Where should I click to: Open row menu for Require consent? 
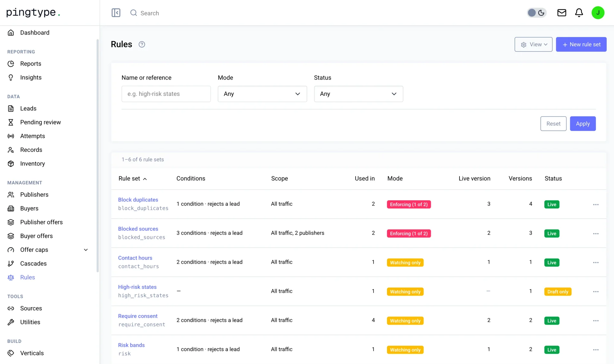[x=595, y=321]
